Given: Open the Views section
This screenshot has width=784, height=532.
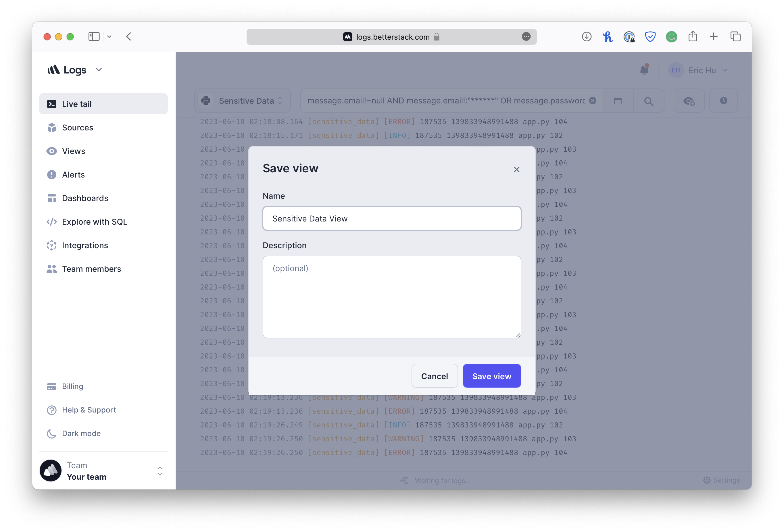Looking at the screenshot, I should (x=103, y=151).
